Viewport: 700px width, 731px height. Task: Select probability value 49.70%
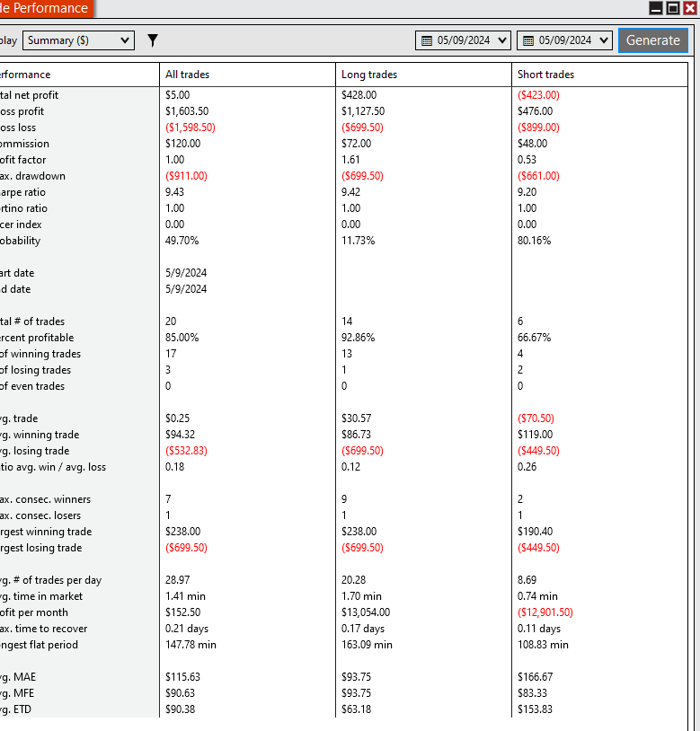182,241
